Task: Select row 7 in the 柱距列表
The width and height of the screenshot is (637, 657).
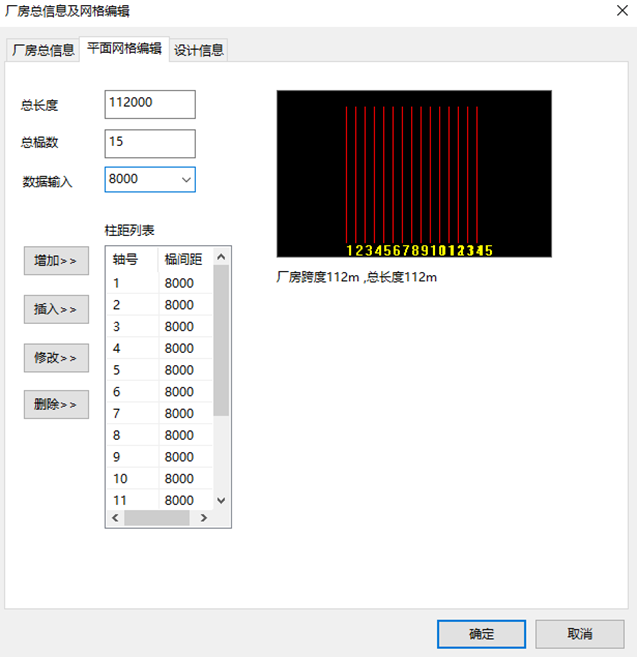Action: click(x=160, y=414)
